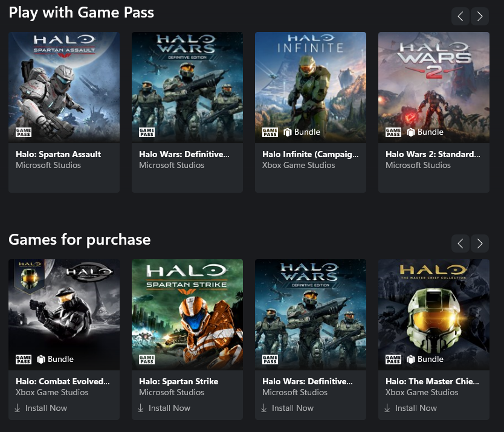Click Bundle icon on Master Chief Collection
504x432 pixels.
click(x=411, y=359)
